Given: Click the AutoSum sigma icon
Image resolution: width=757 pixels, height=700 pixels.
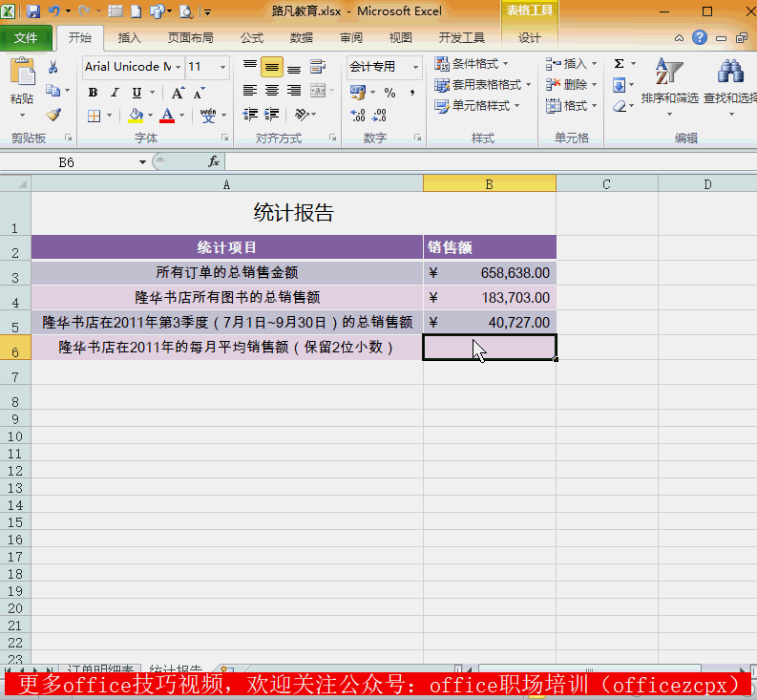Looking at the screenshot, I should click(x=619, y=64).
